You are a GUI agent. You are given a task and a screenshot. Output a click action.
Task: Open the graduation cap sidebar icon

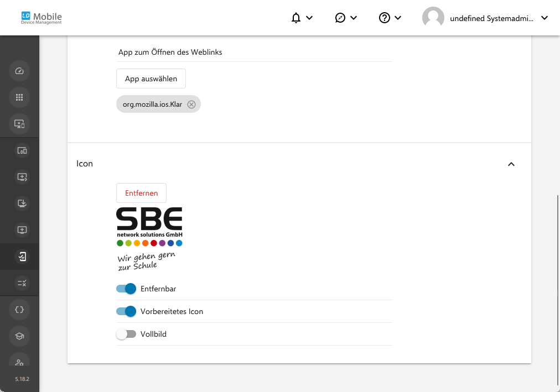click(x=19, y=336)
